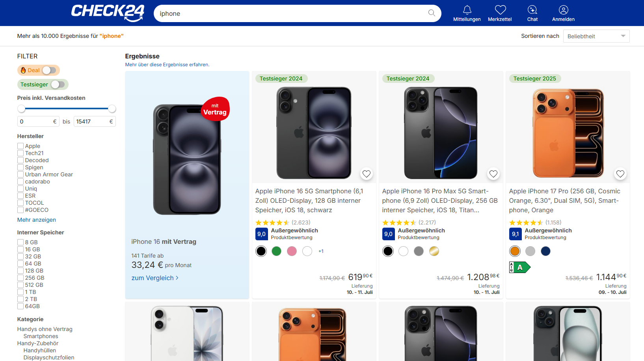The image size is (644, 361).
Task: Save iPhone 16 Pro Max via heart icon
Action: click(493, 174)
